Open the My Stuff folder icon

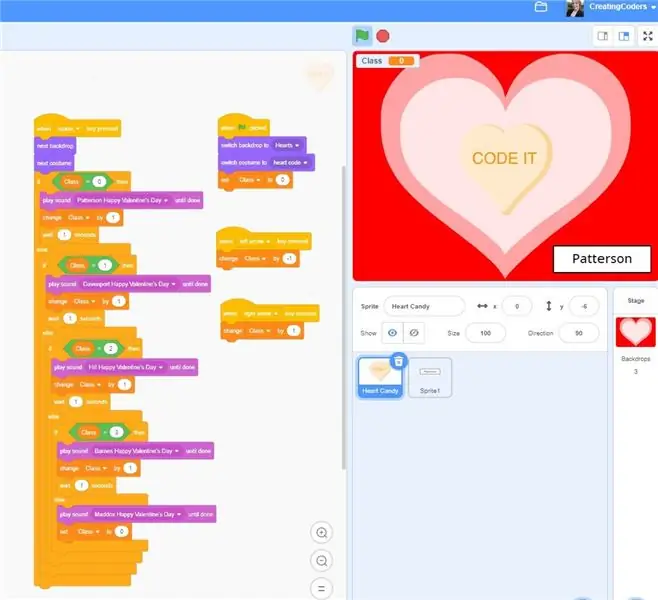pos(541,7)
